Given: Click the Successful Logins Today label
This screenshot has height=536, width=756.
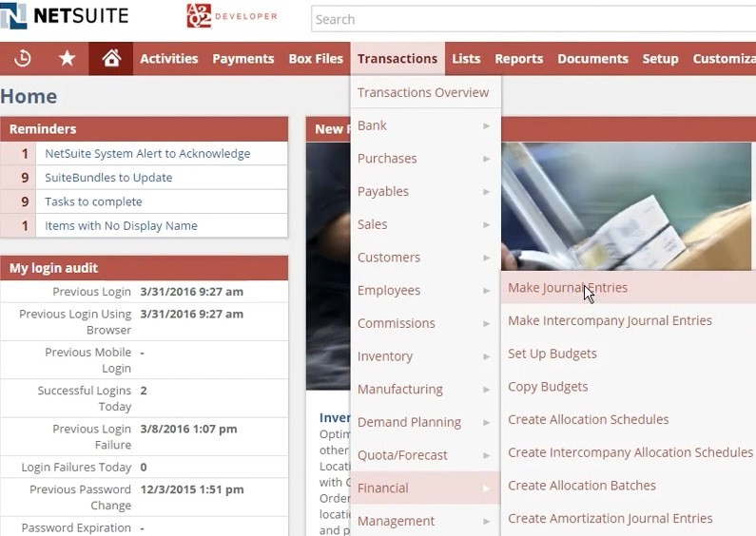Looking at the screenshot, I should click(x=85, y=398).
